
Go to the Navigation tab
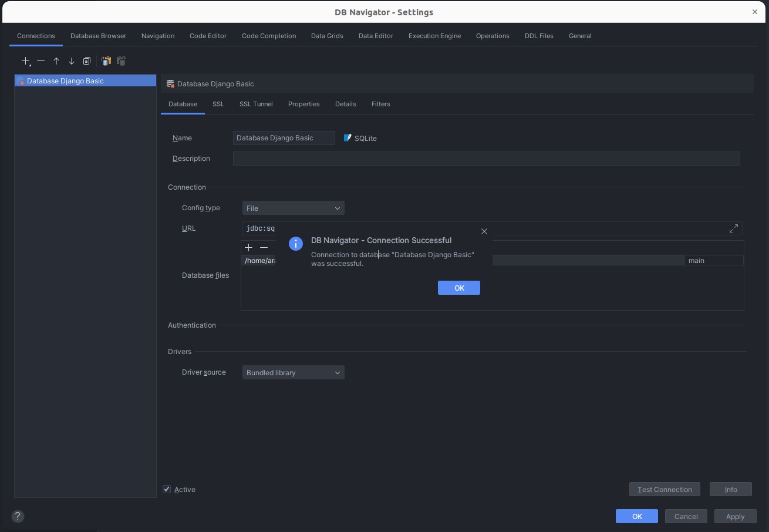pyautogui.click(x=158, y=36)
